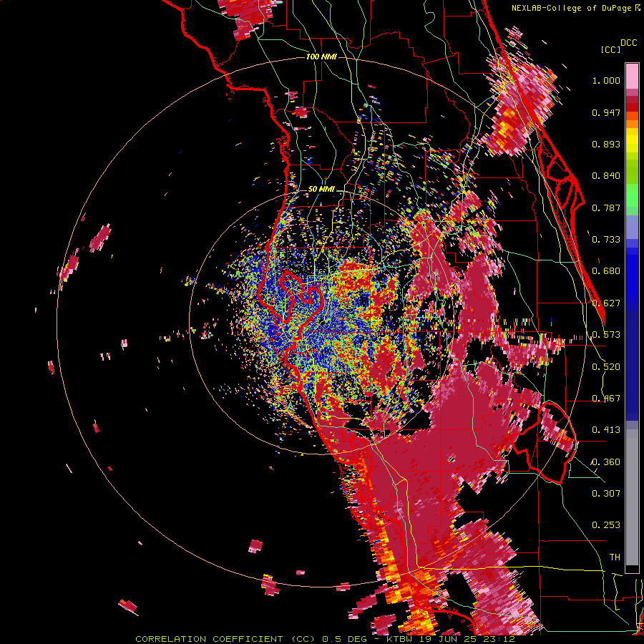Select the 1.000 scale value
The width and height of the screenshot is (644, 644).
click(606, 80)
